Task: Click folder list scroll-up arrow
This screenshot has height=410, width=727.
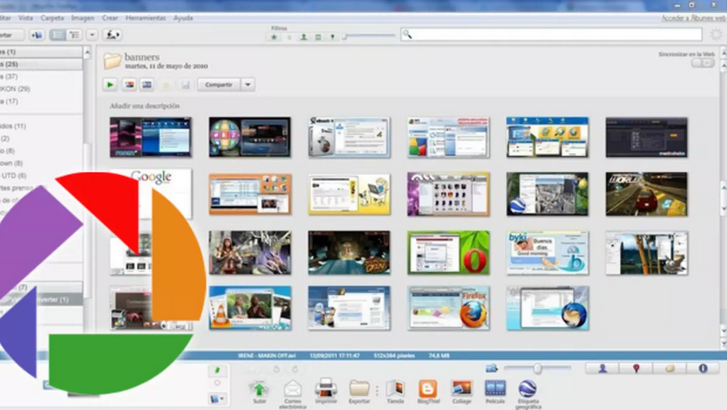Action: [x=87, y=52]
